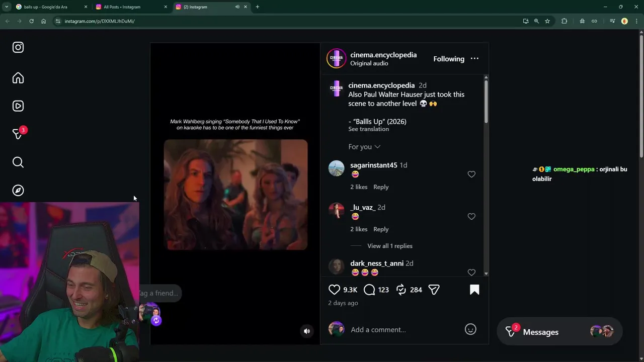View 2 likes on sagarinstant45's comment

359,187
